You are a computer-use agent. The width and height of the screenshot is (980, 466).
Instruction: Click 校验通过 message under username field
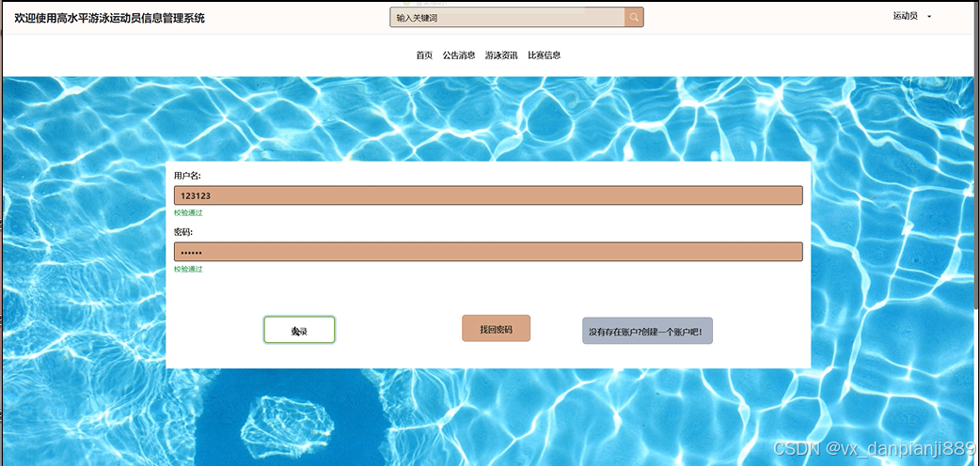point(188,213)
